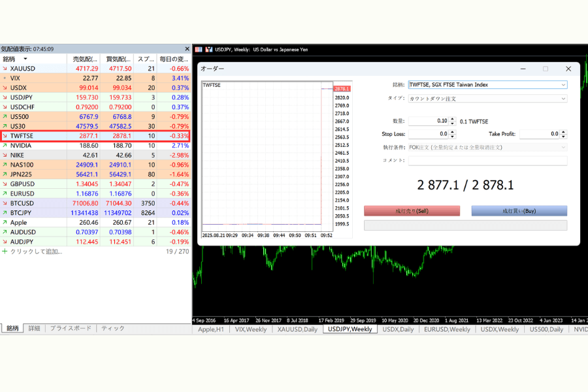Open the XAUUSD,Daily chart tab
Viewport: 588px width, 392px height.
click(298, 330)
